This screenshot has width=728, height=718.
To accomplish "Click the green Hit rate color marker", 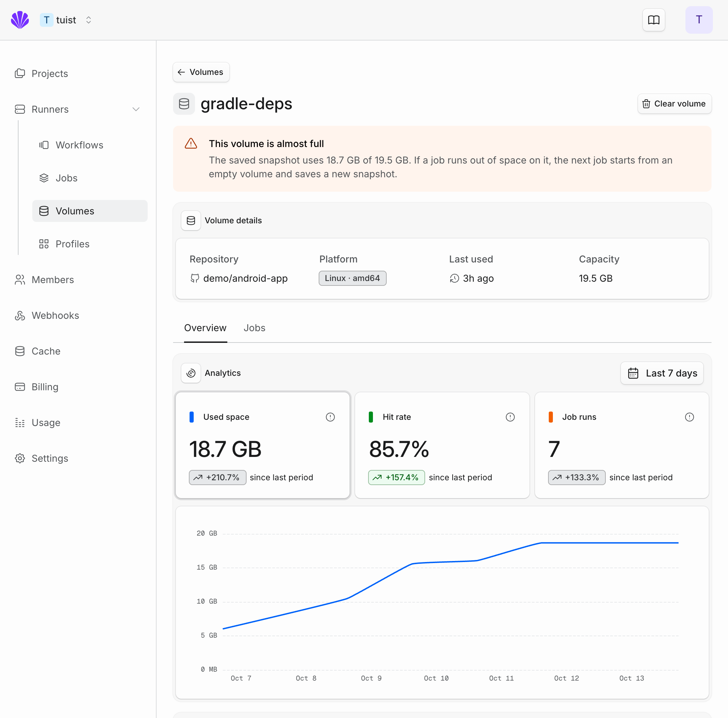I will click(371, 417).
